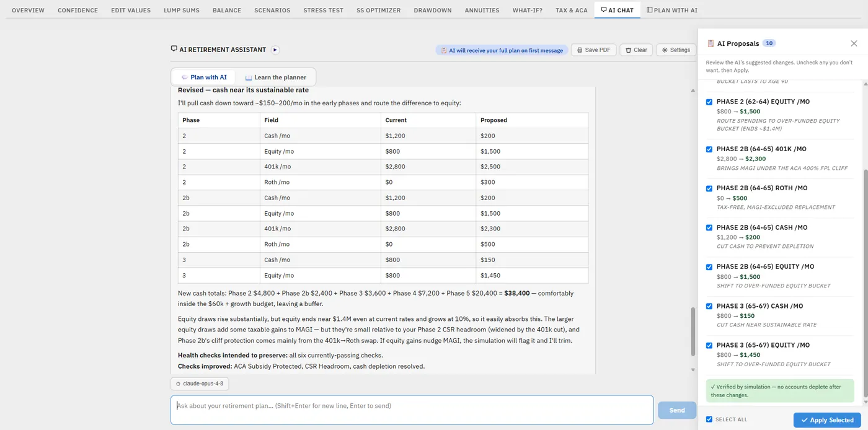Viewport: 868px width, 430px height.
Task: Open the Plan with AI top tab
Action: 672,10
